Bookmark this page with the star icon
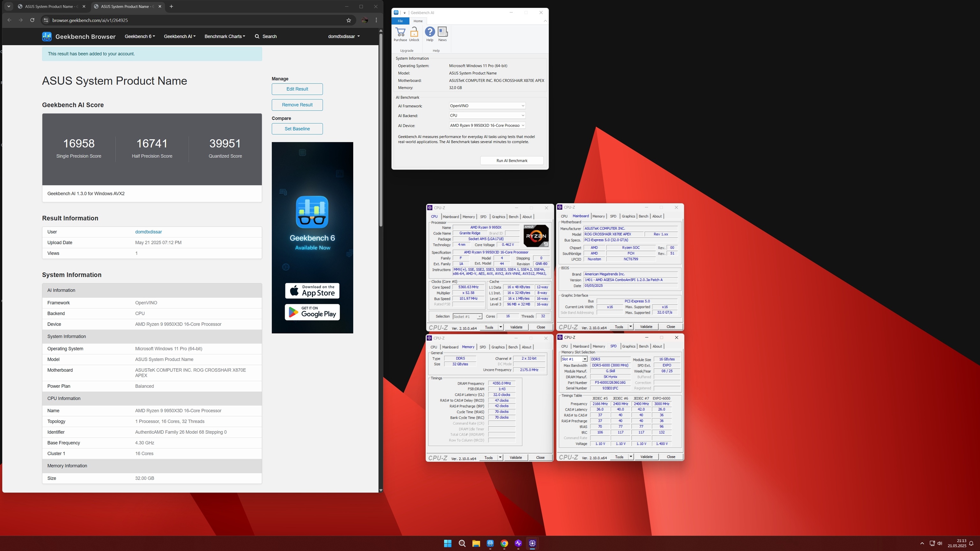The height and width of the screenshot is (551, 980). pos(348,20)
